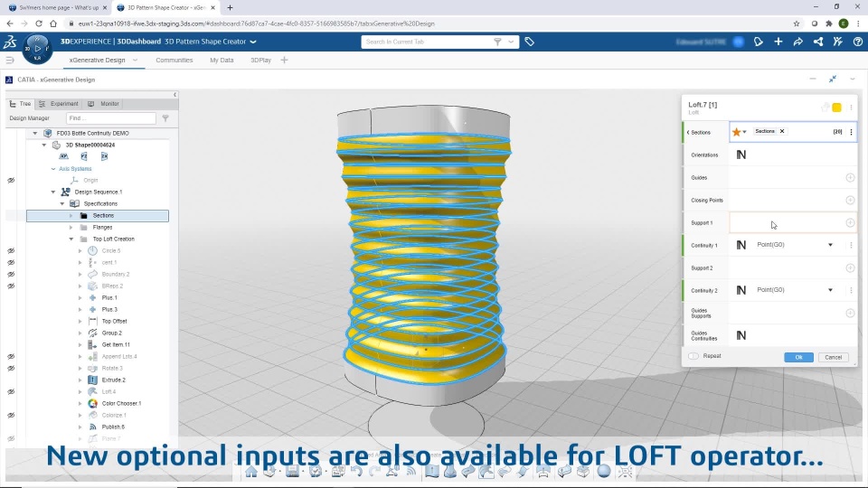Click the Add plus icon in top bar
868x488 pixels.
pos(778,42)
